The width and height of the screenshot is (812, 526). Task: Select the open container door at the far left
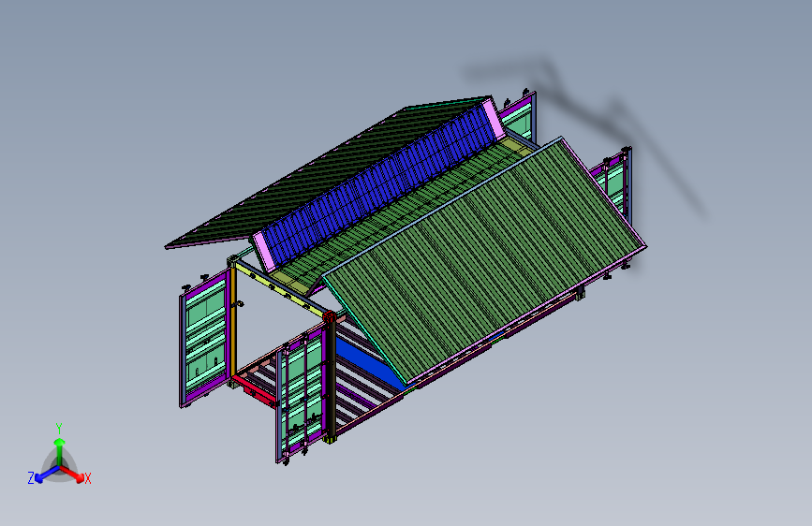click(204, 339)
